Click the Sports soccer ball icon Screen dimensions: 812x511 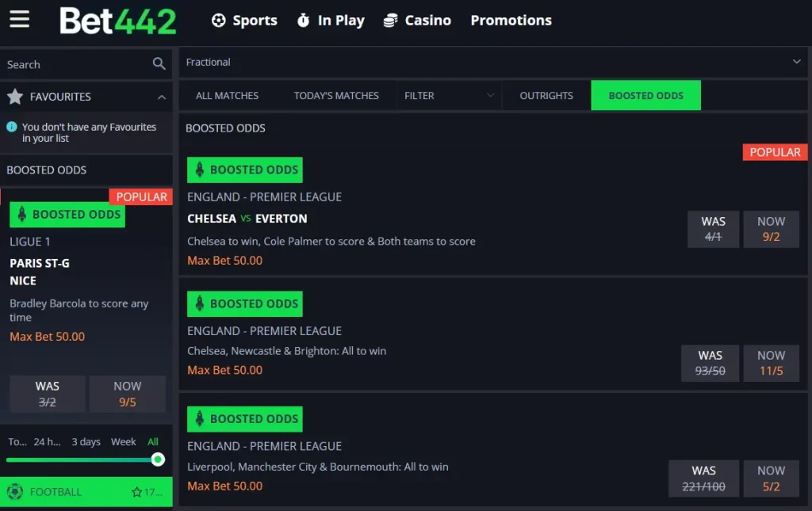(219, 21)
